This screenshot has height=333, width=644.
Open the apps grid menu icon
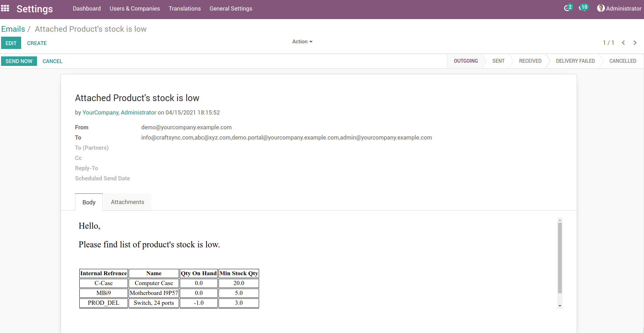pos(5,8)
